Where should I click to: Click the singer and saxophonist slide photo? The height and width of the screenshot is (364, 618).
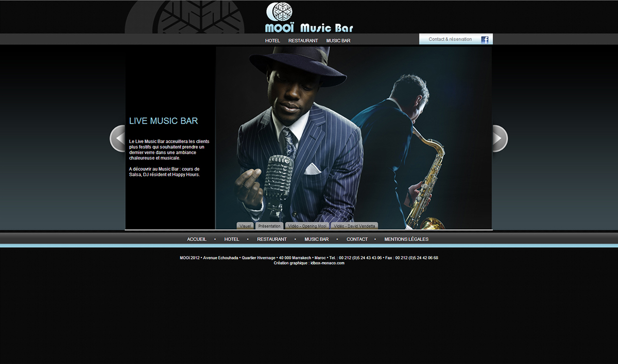tap(354, 138)
